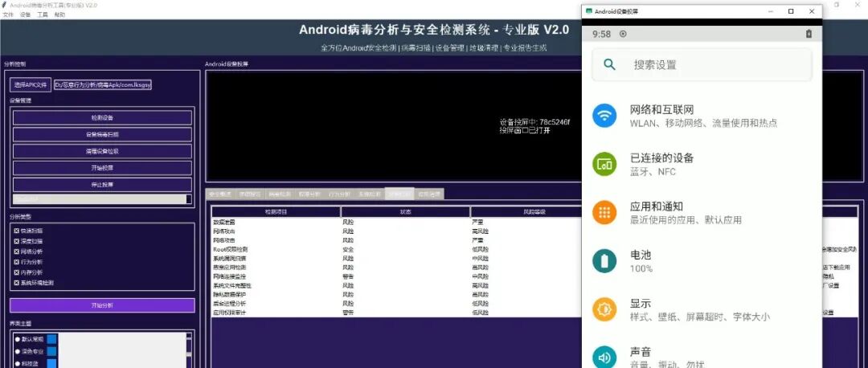Image resolution: width=868 pixels, height=368 pixels.
Task: Click the progress bar under 停止投屏
Action: (102, 199)
